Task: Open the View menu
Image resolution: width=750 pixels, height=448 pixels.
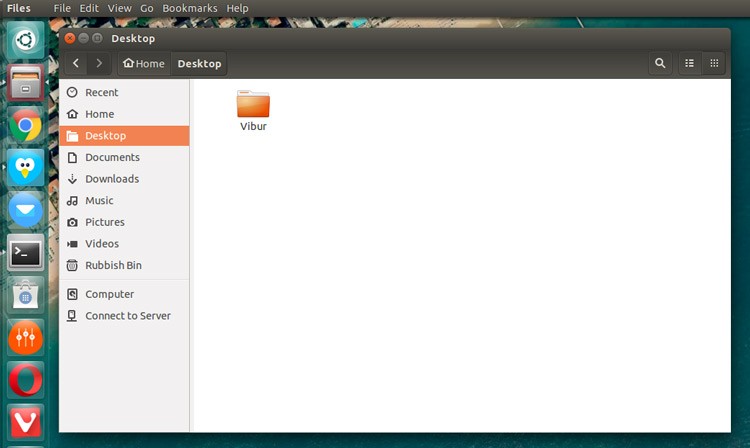Action: coord(119,8)
